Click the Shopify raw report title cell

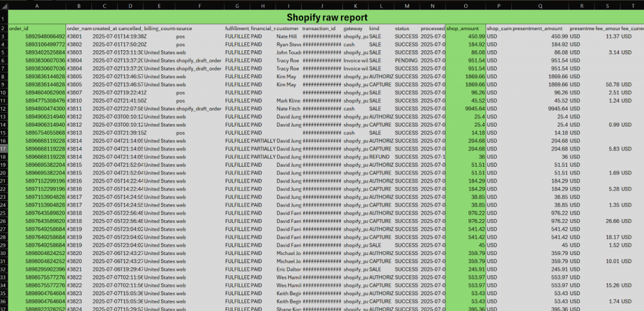326,18
